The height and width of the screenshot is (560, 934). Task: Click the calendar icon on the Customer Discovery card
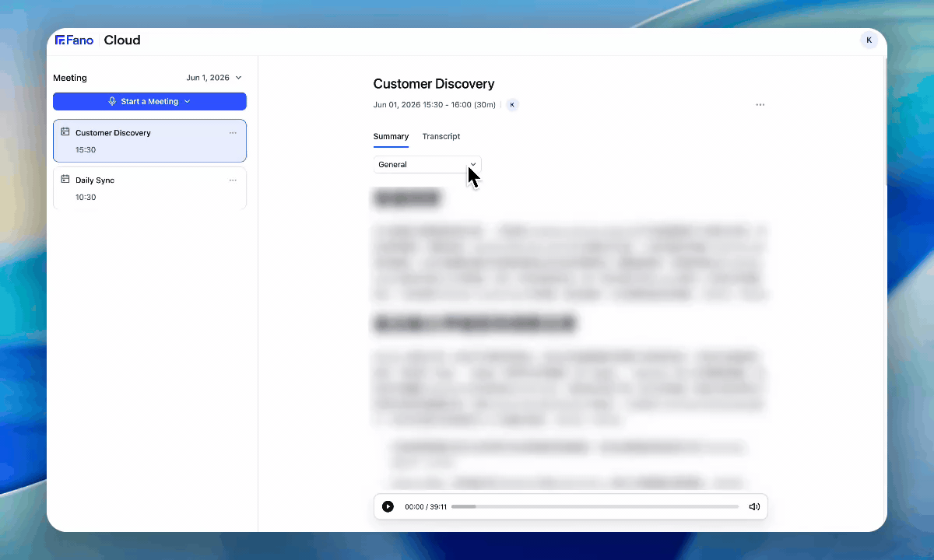click(65, 131)
